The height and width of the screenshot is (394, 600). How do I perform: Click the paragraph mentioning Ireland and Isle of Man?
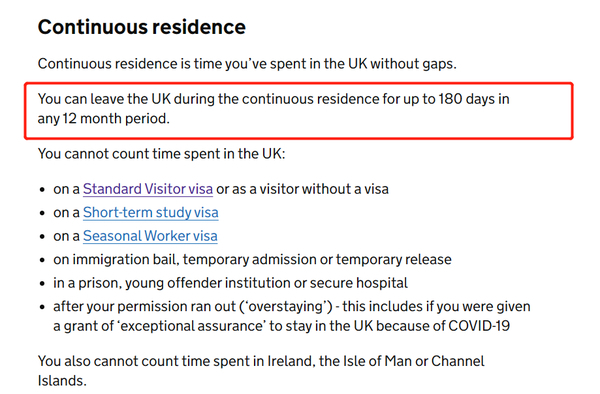261,371
